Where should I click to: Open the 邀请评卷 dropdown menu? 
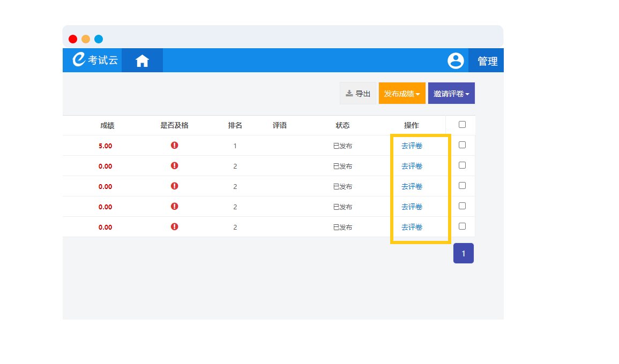(x=451, y=94)
